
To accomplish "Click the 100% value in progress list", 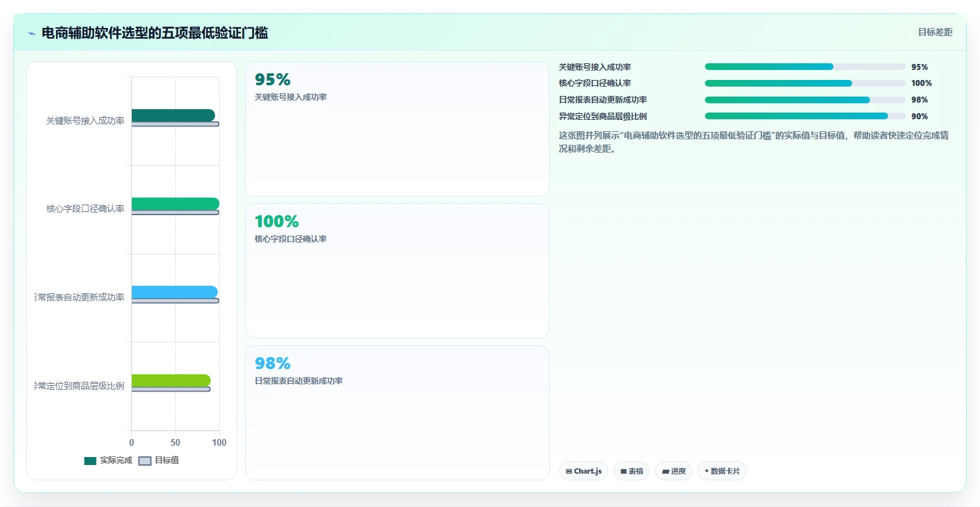I will click(921, 83).
